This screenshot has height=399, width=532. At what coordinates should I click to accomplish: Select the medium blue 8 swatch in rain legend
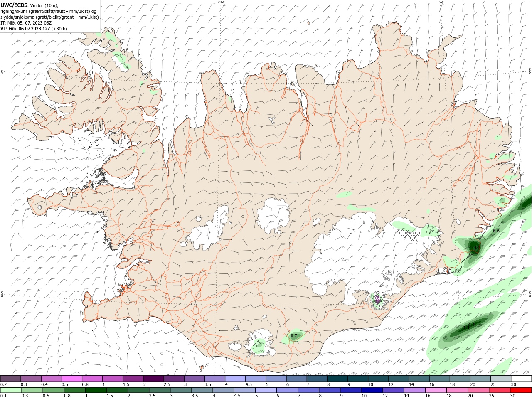[330, 390]
